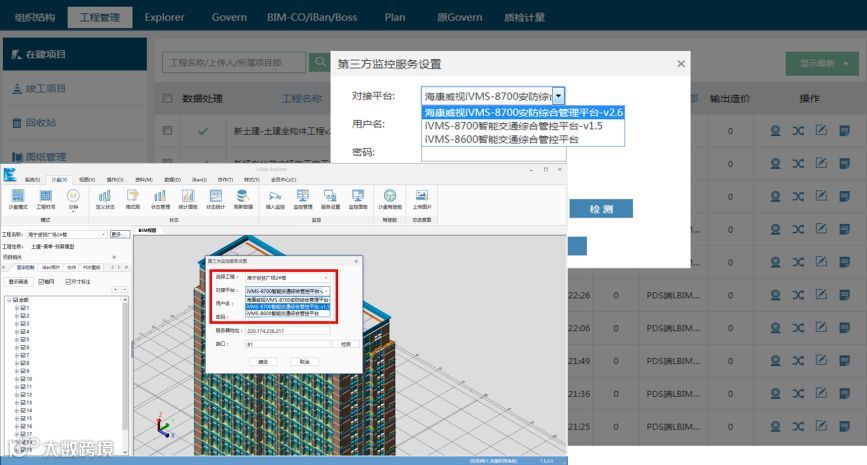Uncheck floor 10 in the tree
867x465 pixels.
point(23,379)
